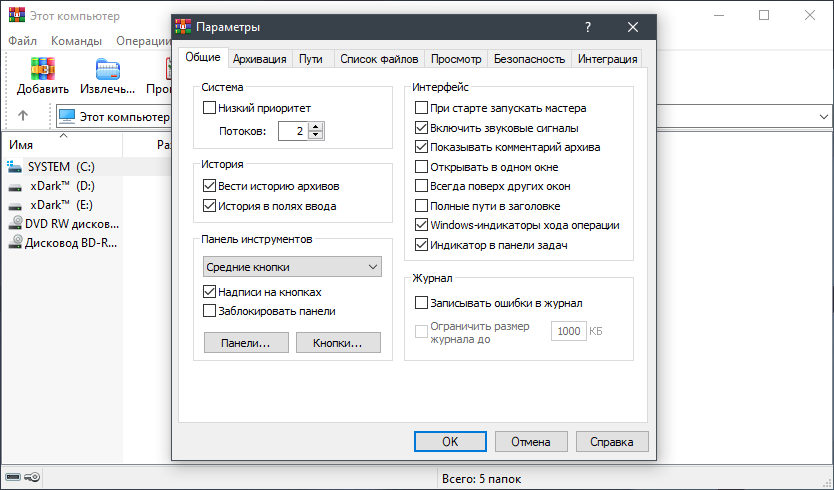Enable Всегда поверх других окон
This screenshot has width=834, height=490.
point(421,186)
